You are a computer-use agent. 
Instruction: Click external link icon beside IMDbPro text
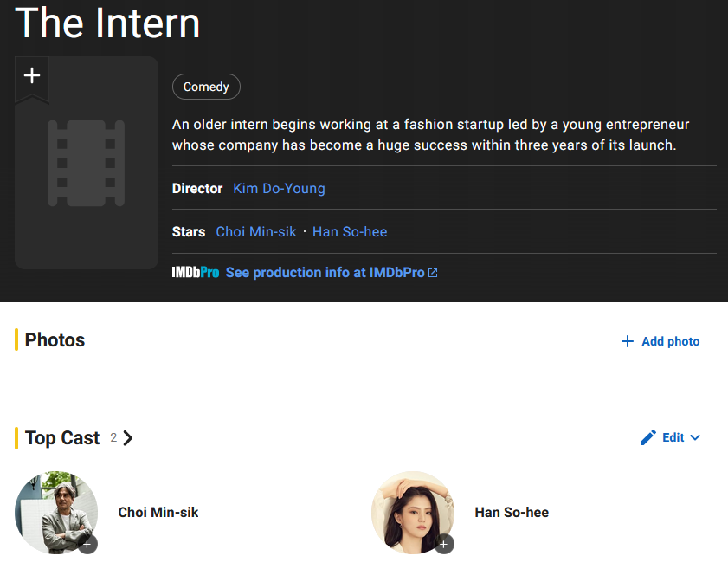coord(433,273)
